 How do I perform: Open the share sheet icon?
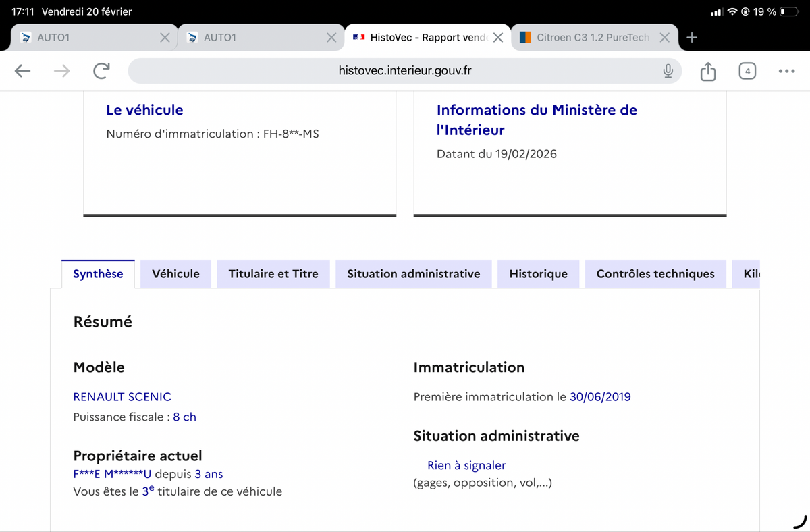707,71
